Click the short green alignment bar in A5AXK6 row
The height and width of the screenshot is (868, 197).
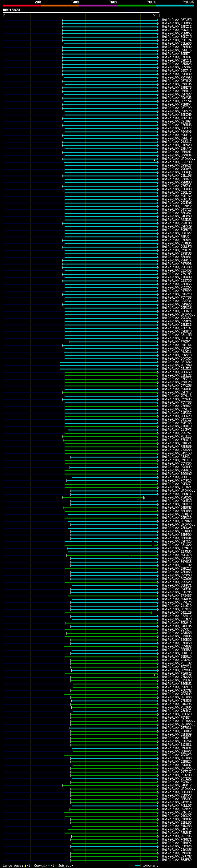[x=104, y=498]
